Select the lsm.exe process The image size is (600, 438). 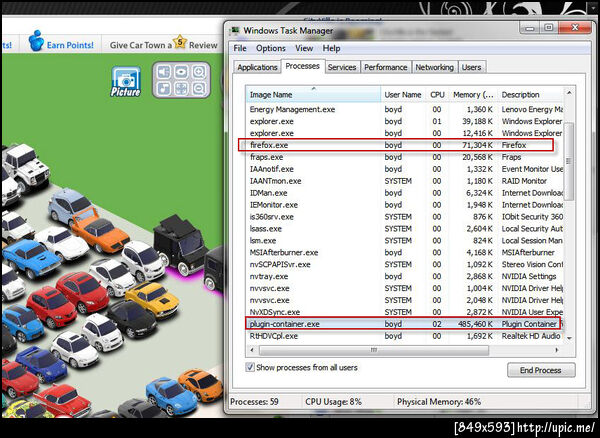coord(404,241)
